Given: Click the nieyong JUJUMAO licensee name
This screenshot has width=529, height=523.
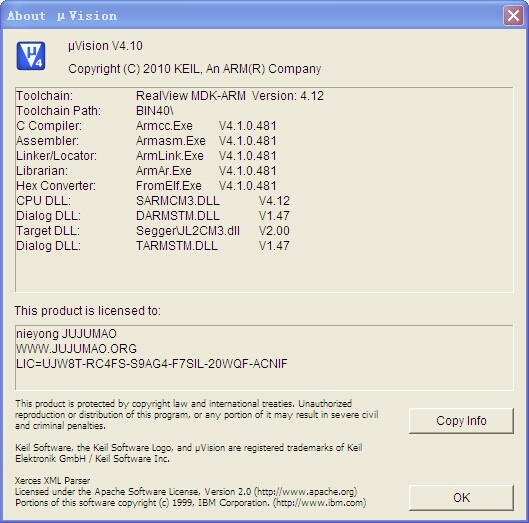Looking at the screenshot, I should pyautogui.click(x=66, y=334).
